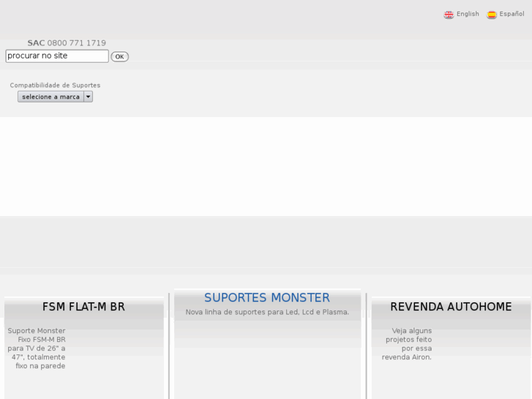The width and height of the screenshot is (532, 399).
Task: Click the UK flag icon
Action: [x=449, y=15]
